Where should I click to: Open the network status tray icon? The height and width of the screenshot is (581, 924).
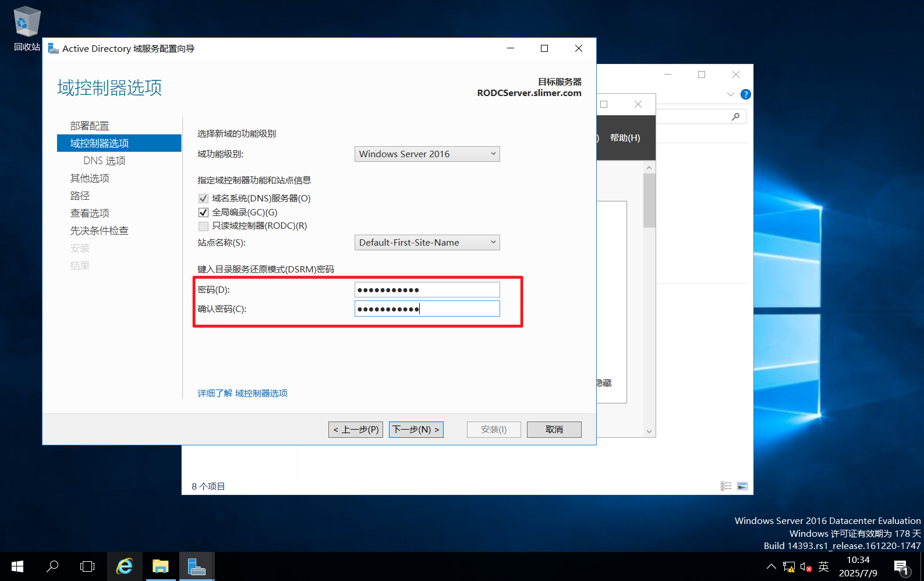pos(789,566)
